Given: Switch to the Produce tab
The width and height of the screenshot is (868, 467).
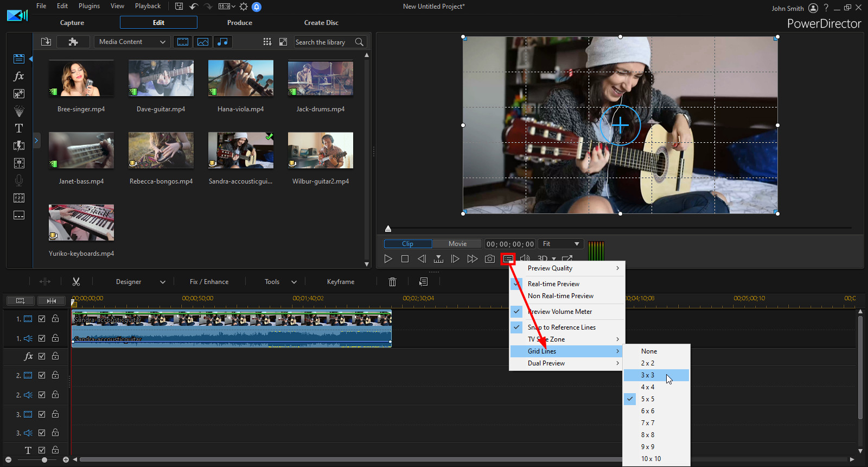Looking at the screenshot, I should [240, 23].
